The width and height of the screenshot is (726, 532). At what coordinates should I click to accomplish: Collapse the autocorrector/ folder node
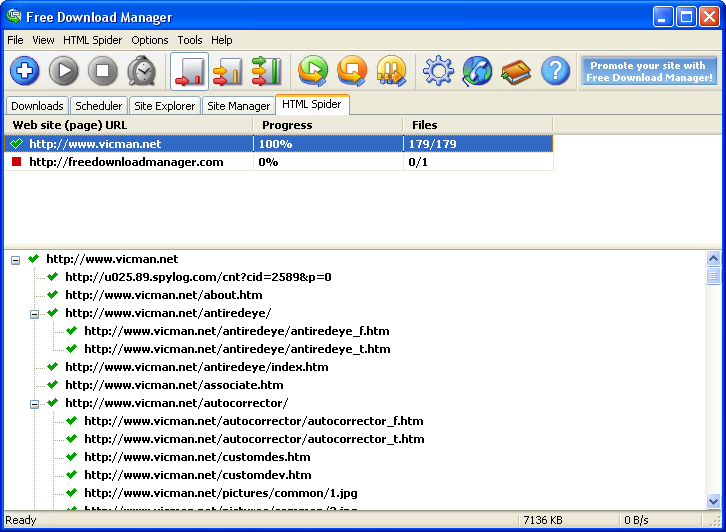point(34,404)
